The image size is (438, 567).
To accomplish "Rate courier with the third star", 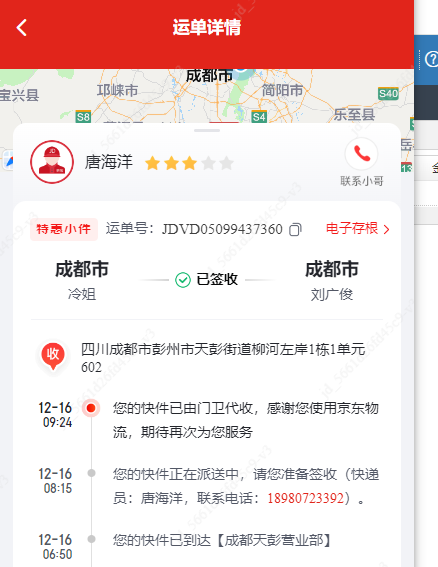I will point(190,163).
